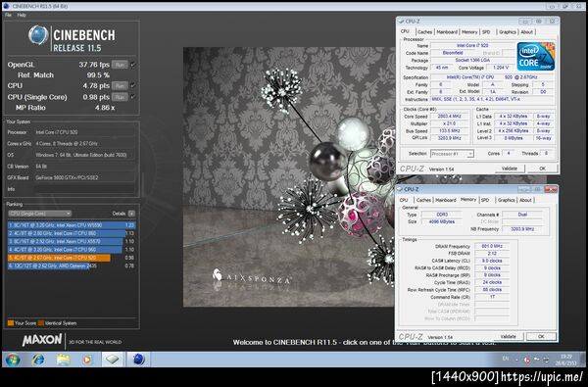The image size is (588, 387).
Task: Switch to SPD tab in upper CPU-Z
Action: pos(486,32)
